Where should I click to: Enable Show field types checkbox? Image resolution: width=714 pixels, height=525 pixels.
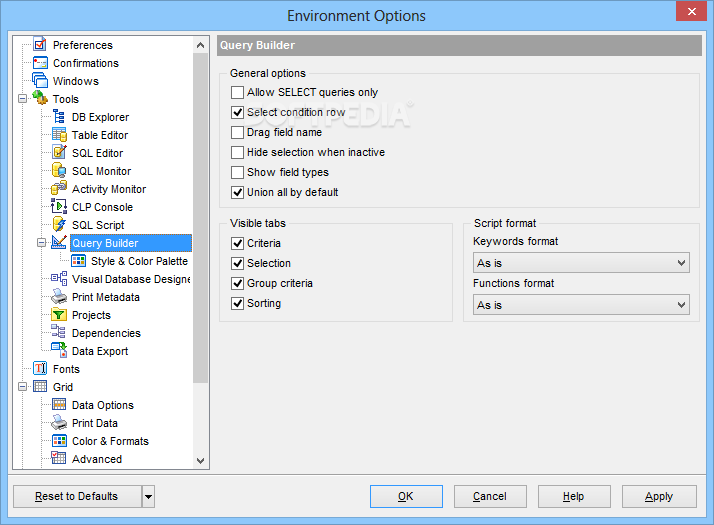pyautogui.click(x=237, y=173)
